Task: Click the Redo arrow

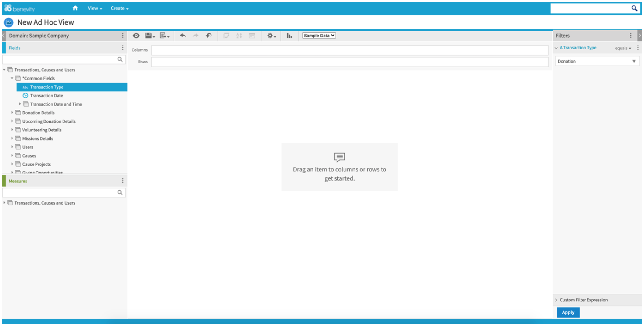Action: point(195,36)
